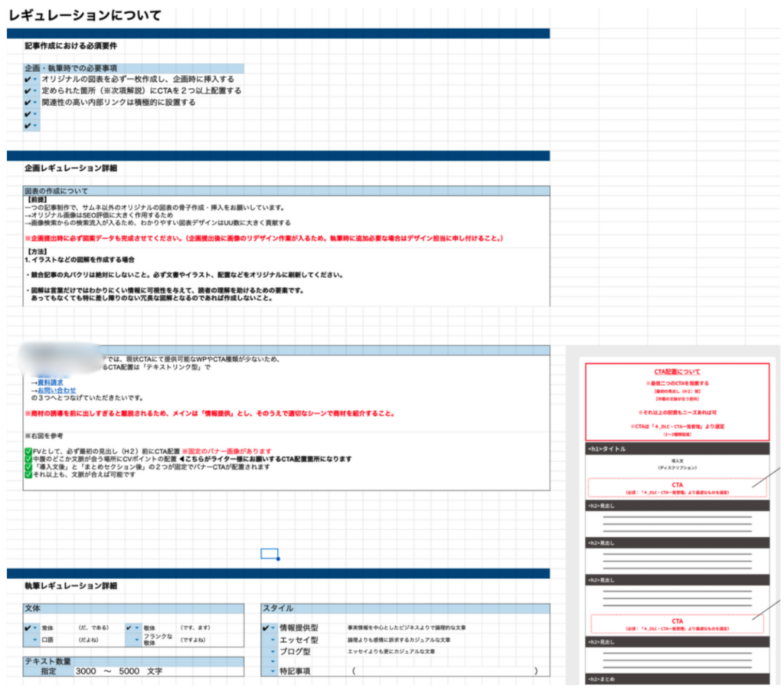The width and height of the screenshot is (784, 694).
Task: Select the 文字 unit cell
Action: [155, 671]
